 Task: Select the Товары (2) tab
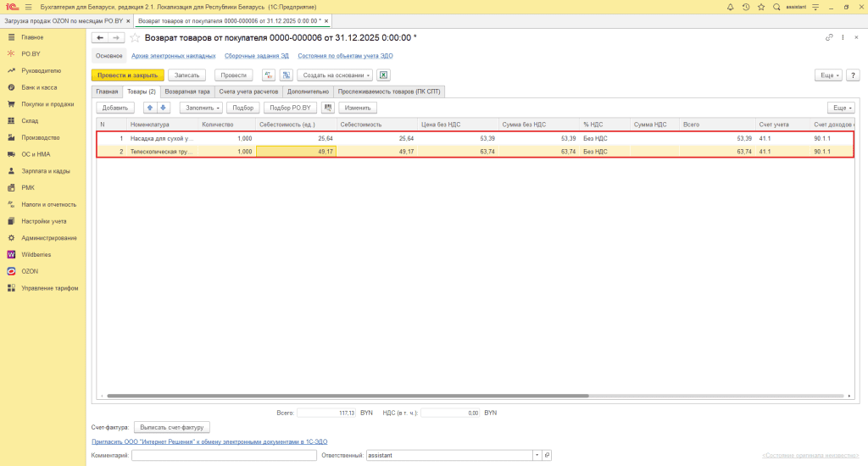pos(142,92)
